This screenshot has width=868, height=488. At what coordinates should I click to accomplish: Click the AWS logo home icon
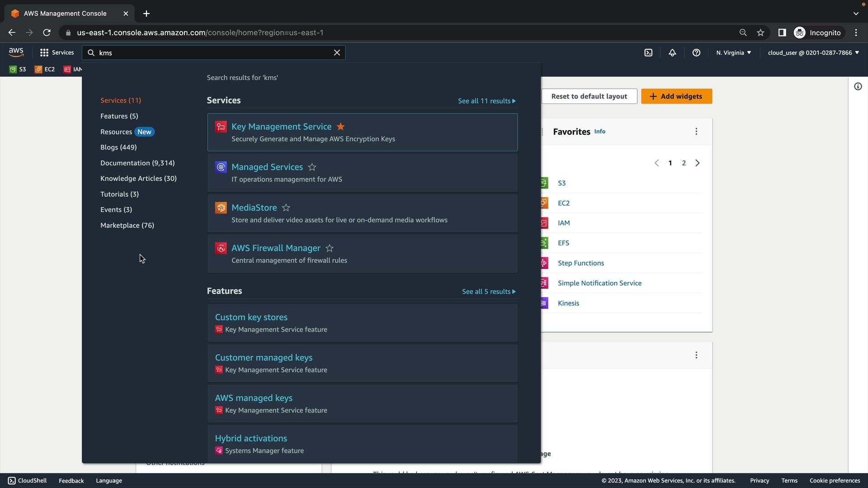coord(16,52)
